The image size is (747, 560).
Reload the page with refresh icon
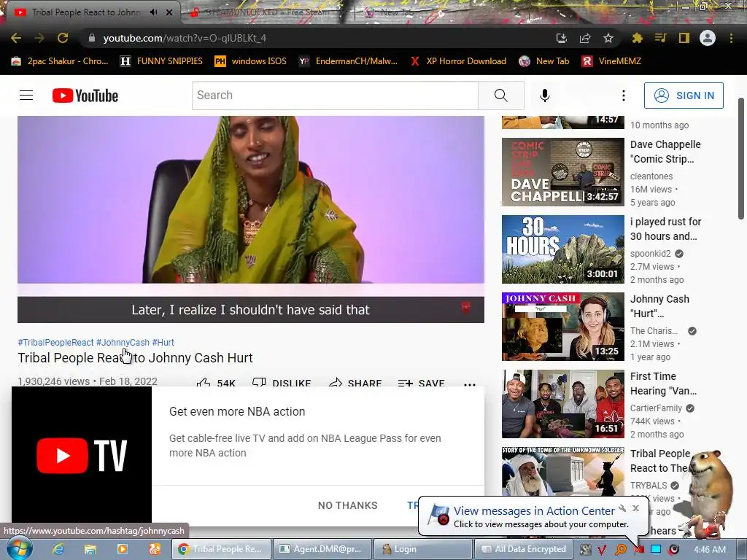63,38
